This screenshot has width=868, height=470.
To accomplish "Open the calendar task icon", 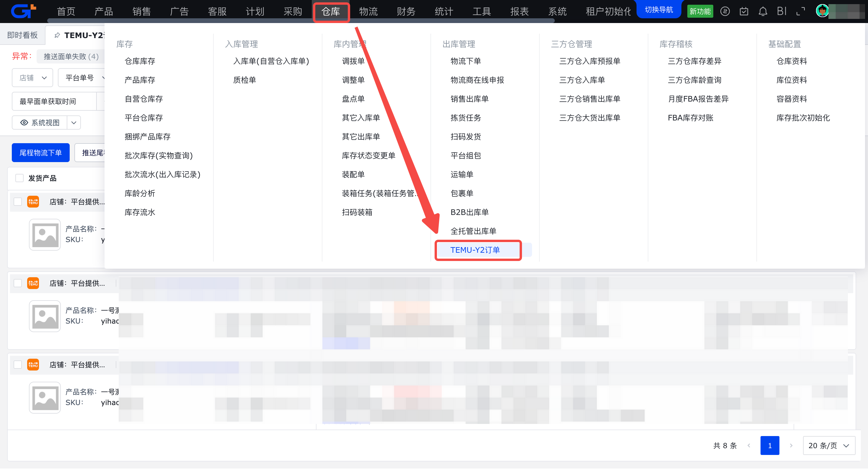I will (x=744, y=12).
